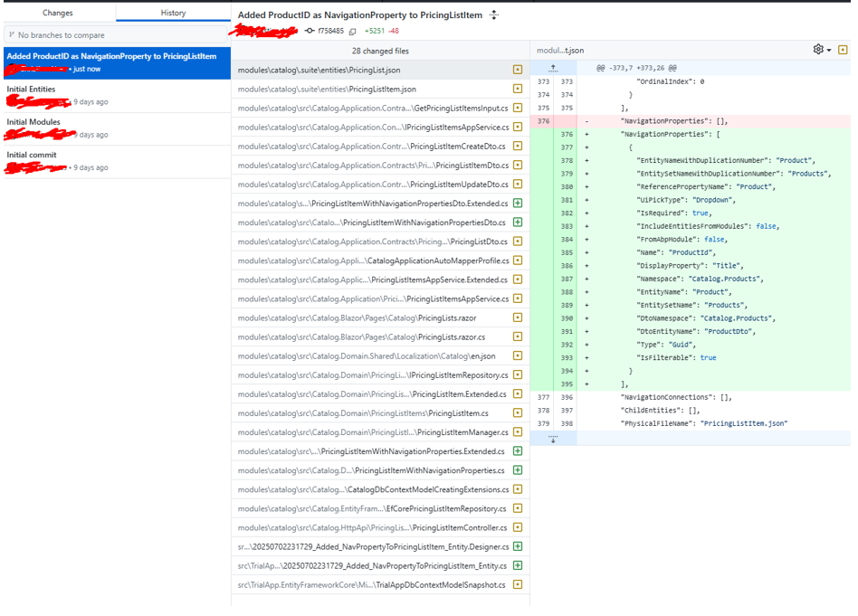
Task: Click added icon for migration Designer.cs file
Action: [x=518, y=546]
